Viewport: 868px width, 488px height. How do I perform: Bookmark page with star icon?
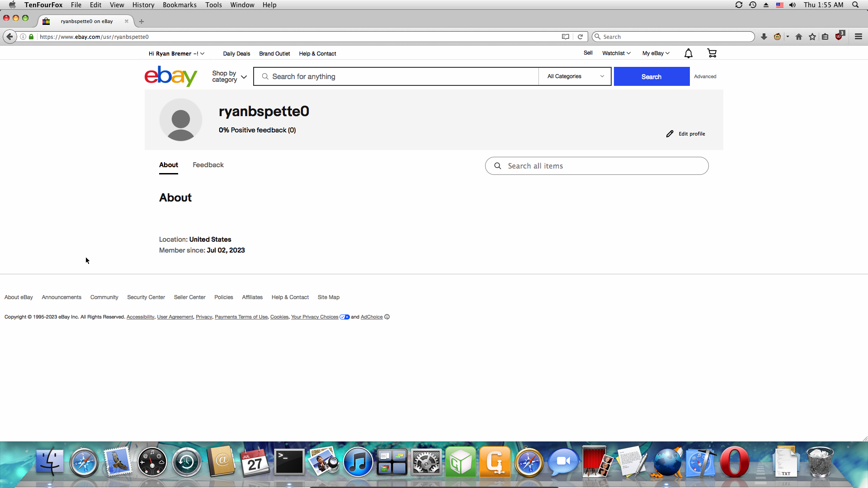pyautogui.click(x=812, y=37)
